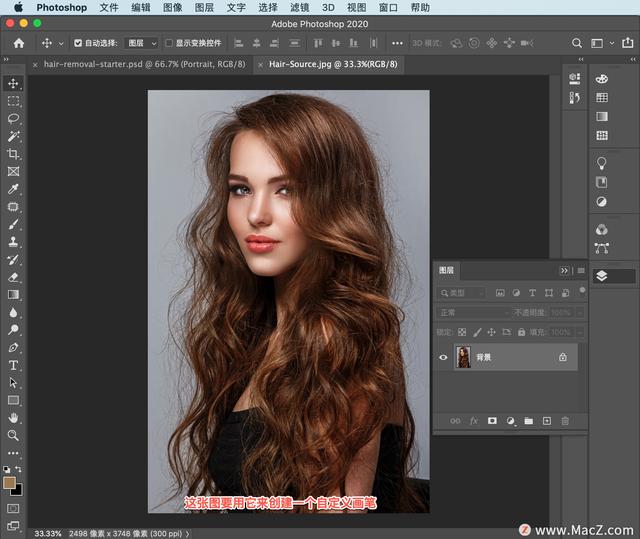Open the 正常 blend mode dropdown

coord(472,312)
